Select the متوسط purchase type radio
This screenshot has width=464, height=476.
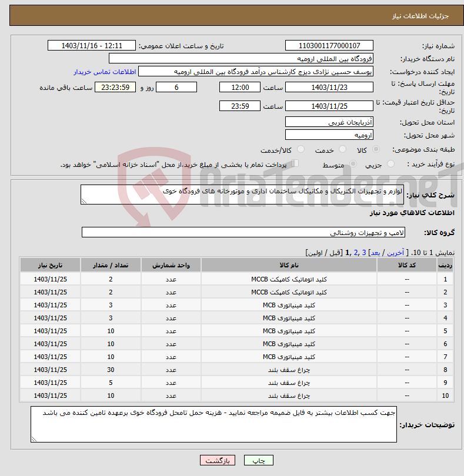click(353, 164)
